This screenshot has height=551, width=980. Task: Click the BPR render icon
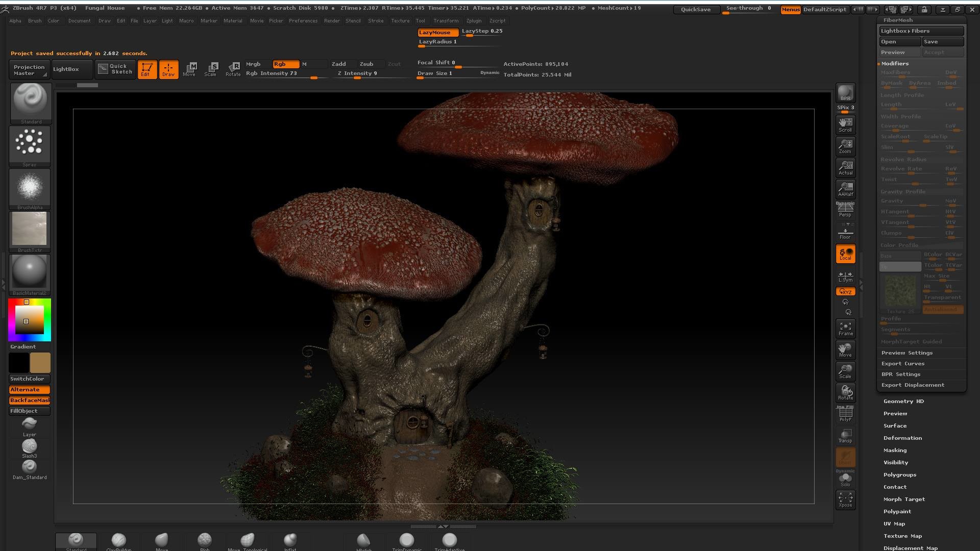845,93
